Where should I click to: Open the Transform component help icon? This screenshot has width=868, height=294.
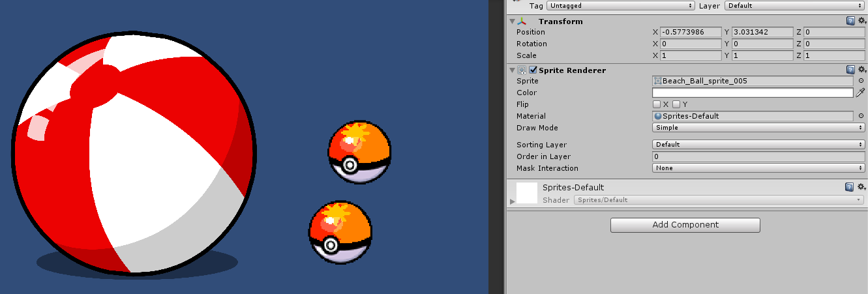coord(850,21)
